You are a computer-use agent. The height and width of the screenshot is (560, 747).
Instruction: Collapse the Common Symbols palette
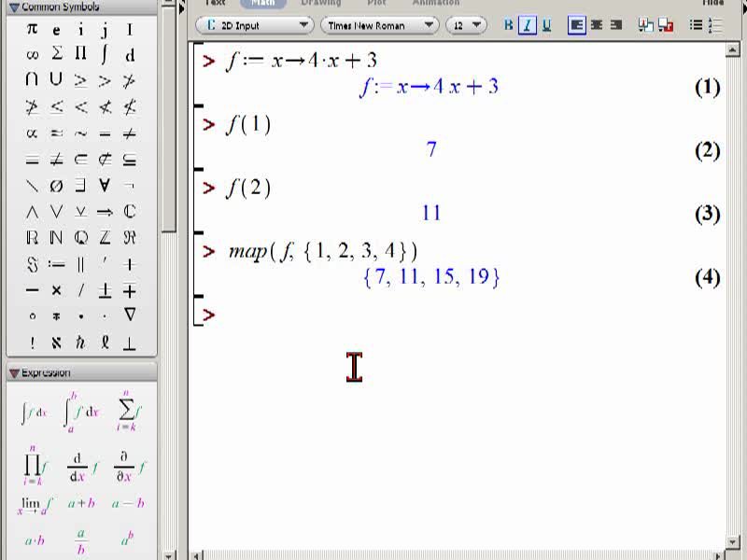pos(14,7)
